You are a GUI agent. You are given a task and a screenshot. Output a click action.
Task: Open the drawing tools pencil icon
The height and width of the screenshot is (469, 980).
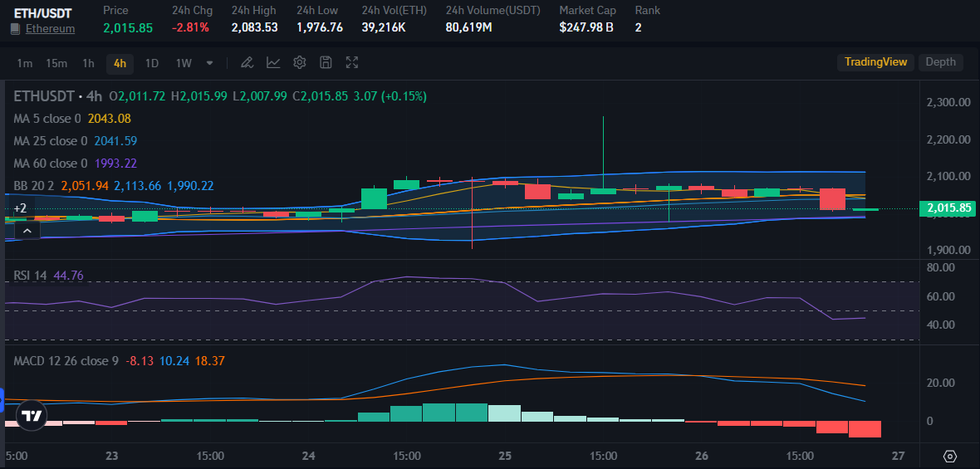[247, 62]
